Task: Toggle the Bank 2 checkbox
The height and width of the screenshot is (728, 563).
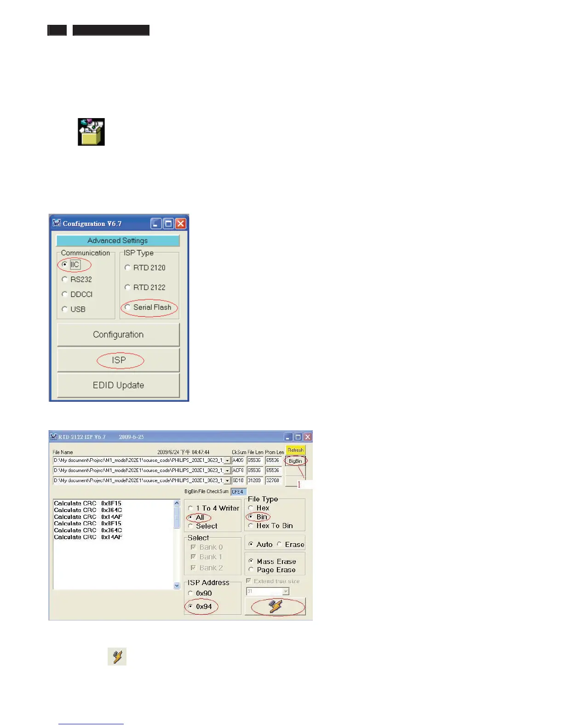Action: coord(207,568)
